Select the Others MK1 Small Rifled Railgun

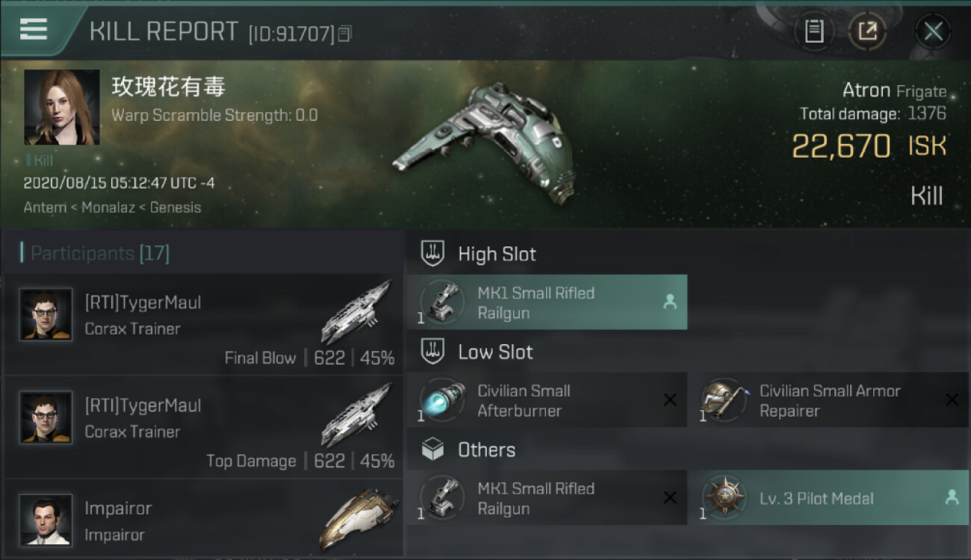point(547,498)
